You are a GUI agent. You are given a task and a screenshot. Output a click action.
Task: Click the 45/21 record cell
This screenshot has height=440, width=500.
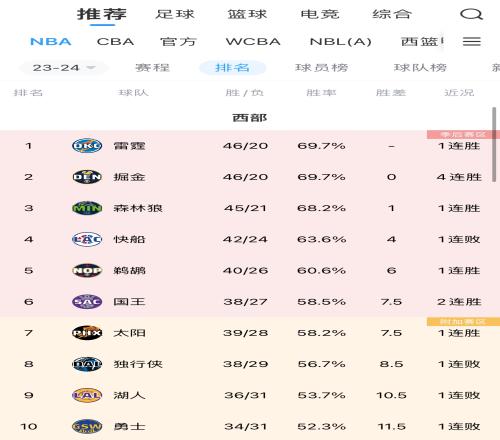[246, 208]
